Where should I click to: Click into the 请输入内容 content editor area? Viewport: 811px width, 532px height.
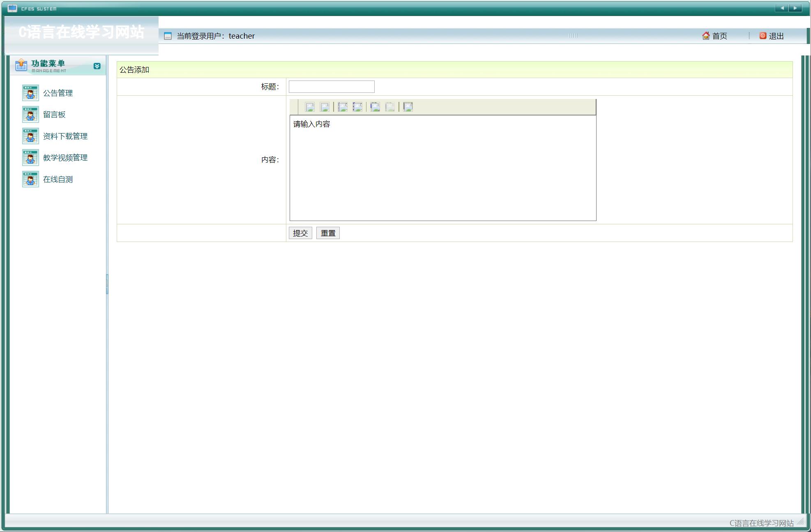[442, 168]
